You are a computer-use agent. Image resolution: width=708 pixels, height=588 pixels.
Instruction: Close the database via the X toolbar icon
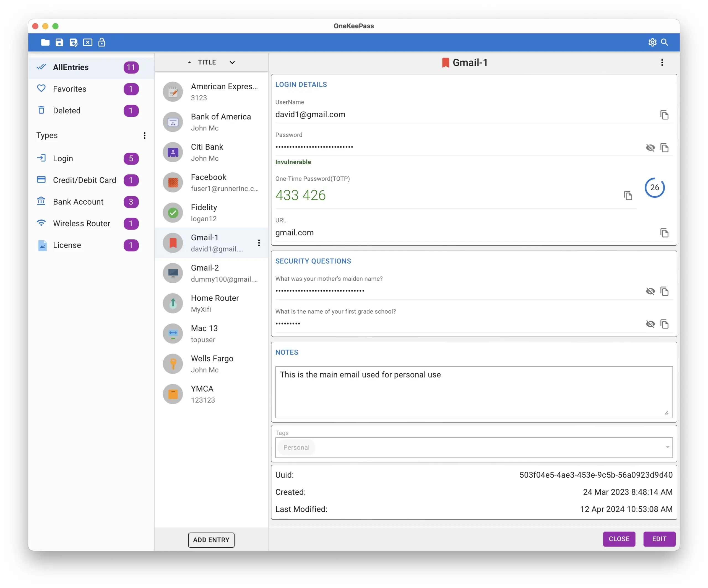(88, 42)
